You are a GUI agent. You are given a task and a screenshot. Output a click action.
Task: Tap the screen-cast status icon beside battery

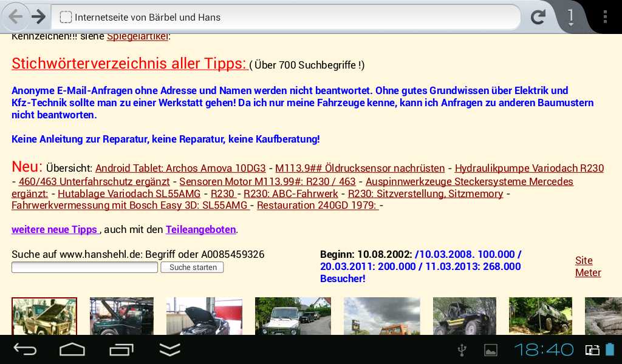click(592, 349)
